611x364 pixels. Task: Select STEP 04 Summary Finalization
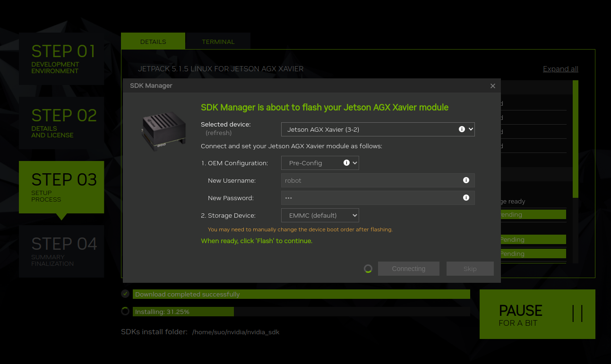click(61, 251)
